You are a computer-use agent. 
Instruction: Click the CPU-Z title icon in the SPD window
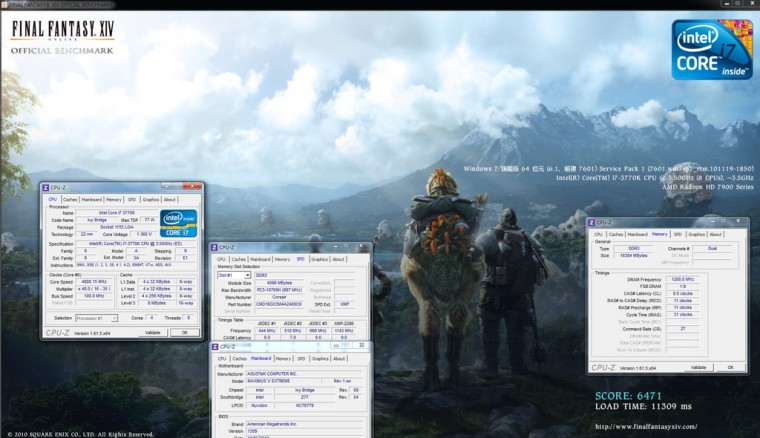(x=215, y=248)
